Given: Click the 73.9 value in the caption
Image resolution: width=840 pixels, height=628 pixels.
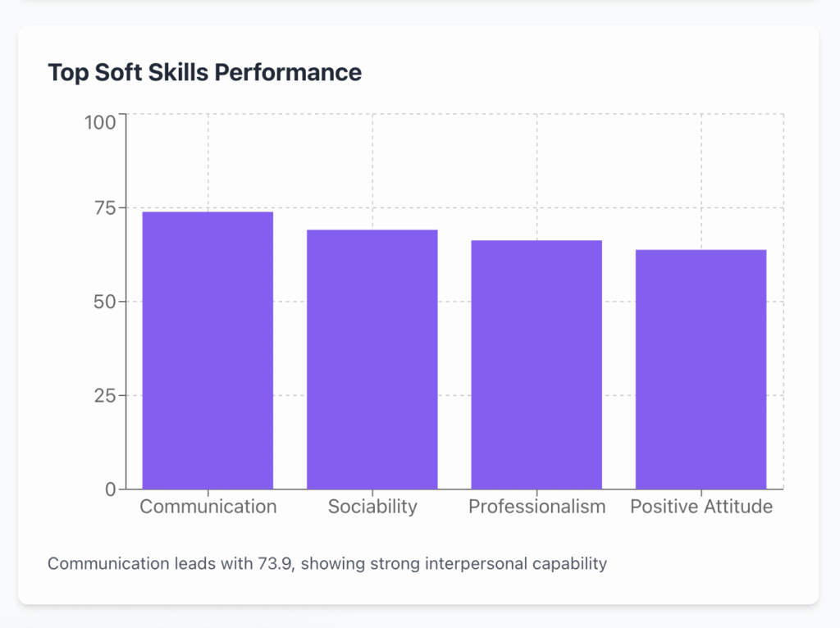Looking at the screenshot, I should tap(262, 564).
